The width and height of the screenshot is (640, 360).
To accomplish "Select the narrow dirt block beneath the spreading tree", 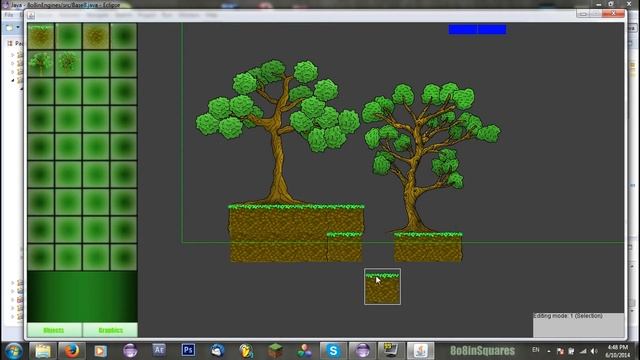I will (428, 247).
